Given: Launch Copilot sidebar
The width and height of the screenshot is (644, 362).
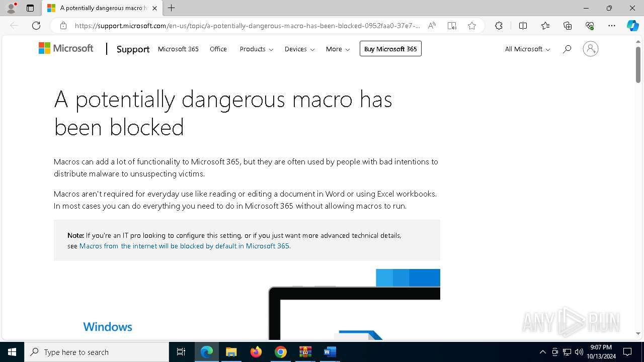Looking at the screenshot, I should pyautogui.click(x=632, y=26).
